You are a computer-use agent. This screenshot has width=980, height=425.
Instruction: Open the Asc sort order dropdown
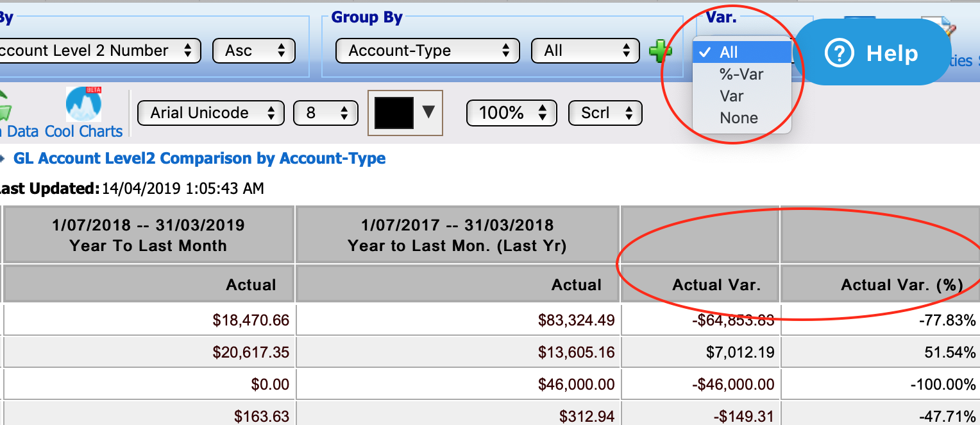(254, 51)
